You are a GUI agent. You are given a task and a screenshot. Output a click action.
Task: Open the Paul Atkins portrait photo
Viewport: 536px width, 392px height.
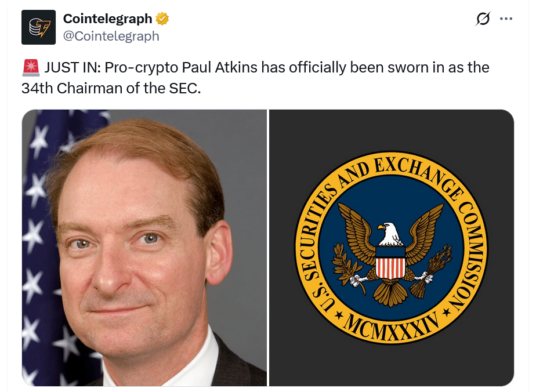click(x=144, y=246)
